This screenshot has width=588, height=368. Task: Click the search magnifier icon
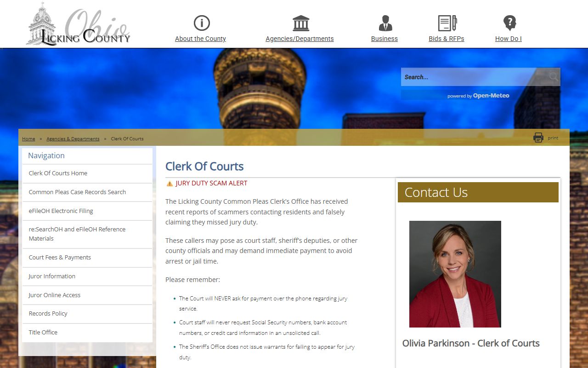[554, 77]
